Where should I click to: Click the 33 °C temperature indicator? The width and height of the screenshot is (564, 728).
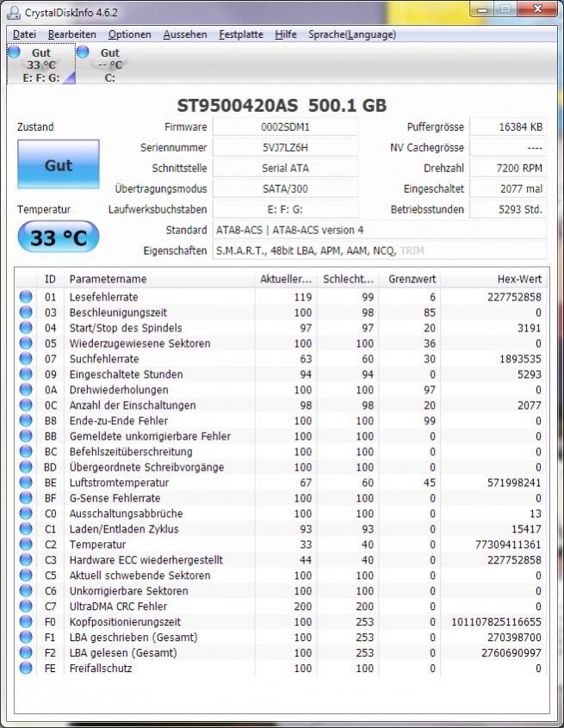pyautogui.click(x=59, y=238)
